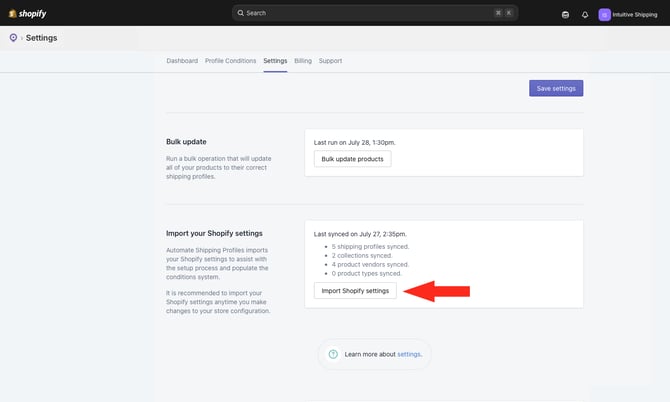The height and width of the screenshot is (402, 670).
Task: Click Import Shopify settings button
Action: coord(355,290)
